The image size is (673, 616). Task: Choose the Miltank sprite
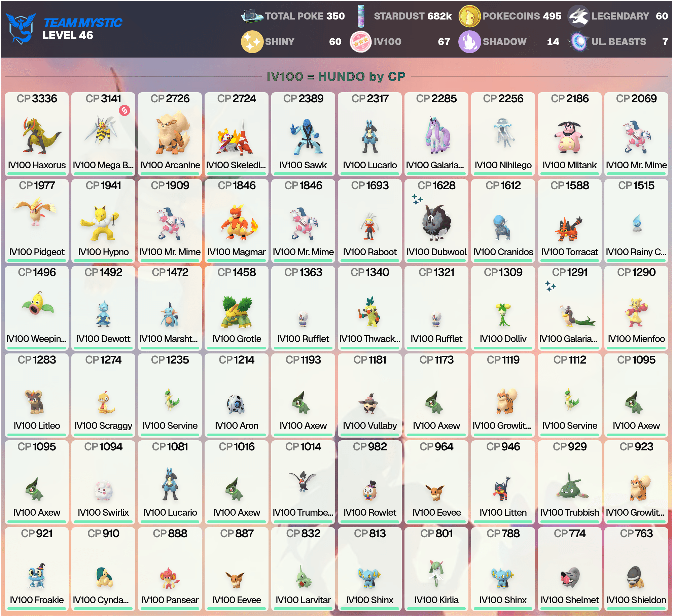(x=569, y=137)
